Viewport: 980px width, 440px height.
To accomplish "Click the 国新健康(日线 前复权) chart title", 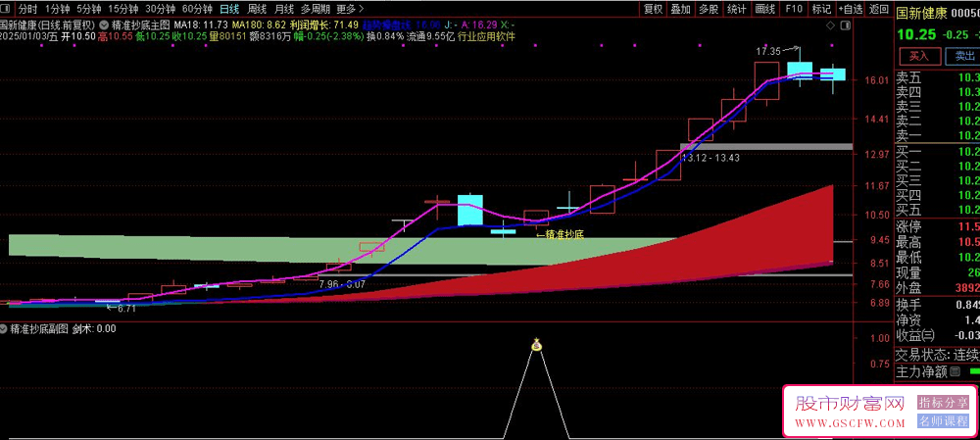I will [x=49, y=25].
